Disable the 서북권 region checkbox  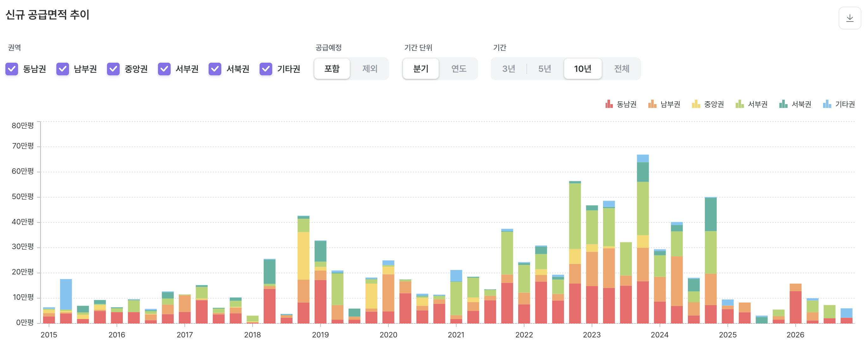pos(215,69)
